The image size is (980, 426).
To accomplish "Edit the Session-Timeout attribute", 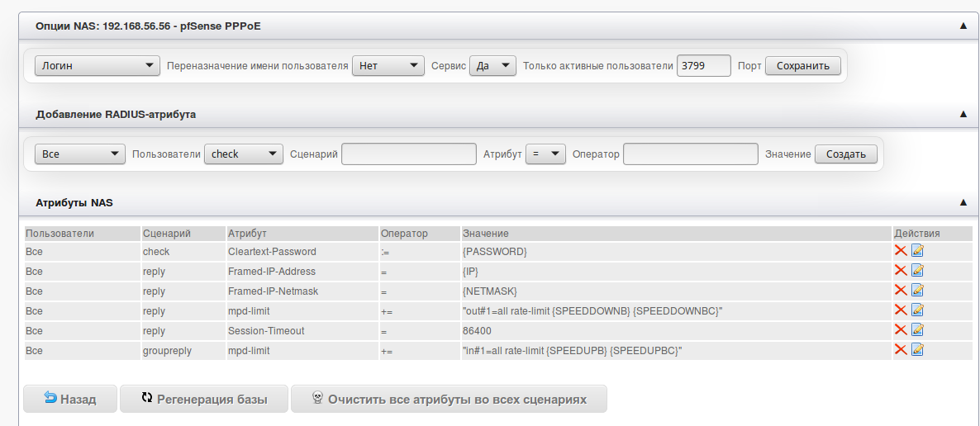I will coord(917,330).
